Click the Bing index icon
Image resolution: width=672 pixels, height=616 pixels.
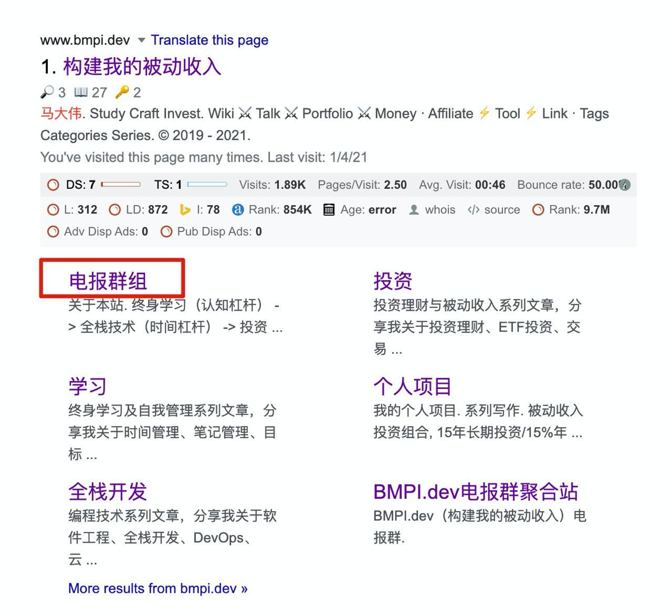[x=185, y=210]
